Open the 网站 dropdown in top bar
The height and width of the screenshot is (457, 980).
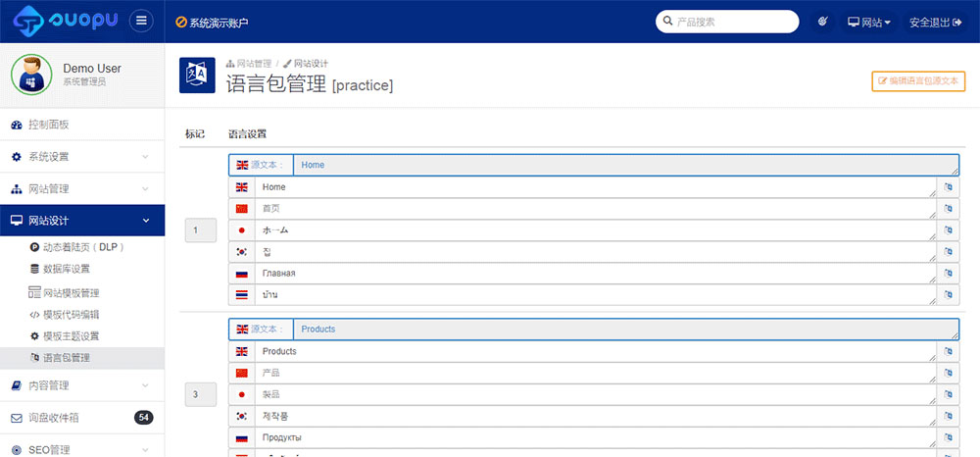(868, 22)
